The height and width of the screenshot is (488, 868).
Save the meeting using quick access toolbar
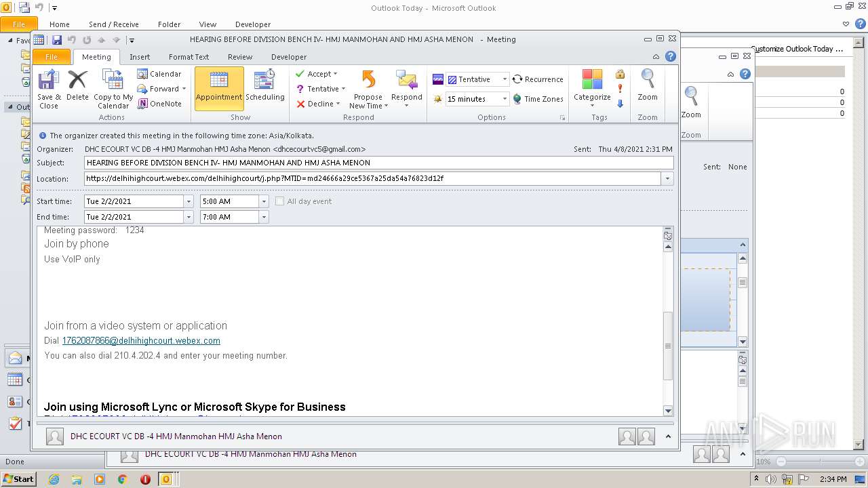[57, 40]
